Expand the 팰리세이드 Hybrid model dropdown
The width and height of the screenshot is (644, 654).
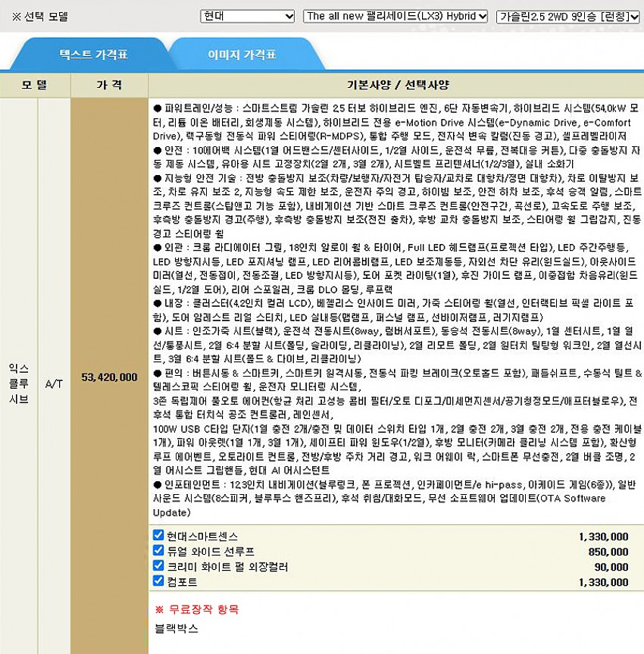click(395, 16)
